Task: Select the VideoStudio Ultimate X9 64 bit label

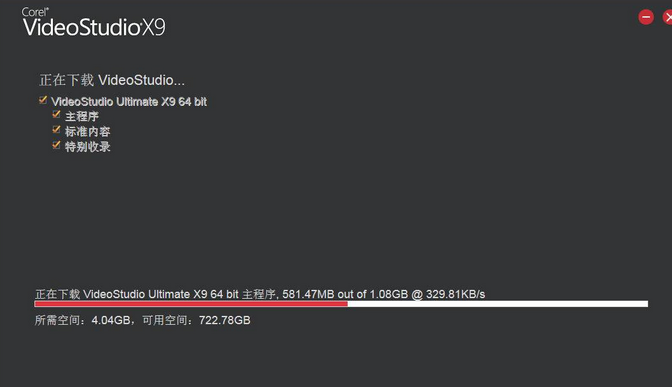Action: pyautogui.click(x=129, y=102)
